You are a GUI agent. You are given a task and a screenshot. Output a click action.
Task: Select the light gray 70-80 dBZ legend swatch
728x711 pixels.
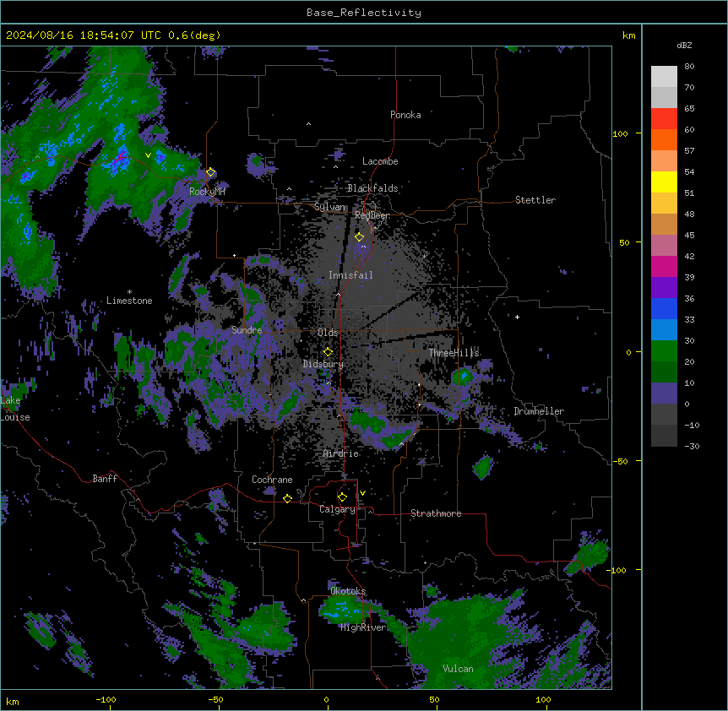[x=664, y=77]
